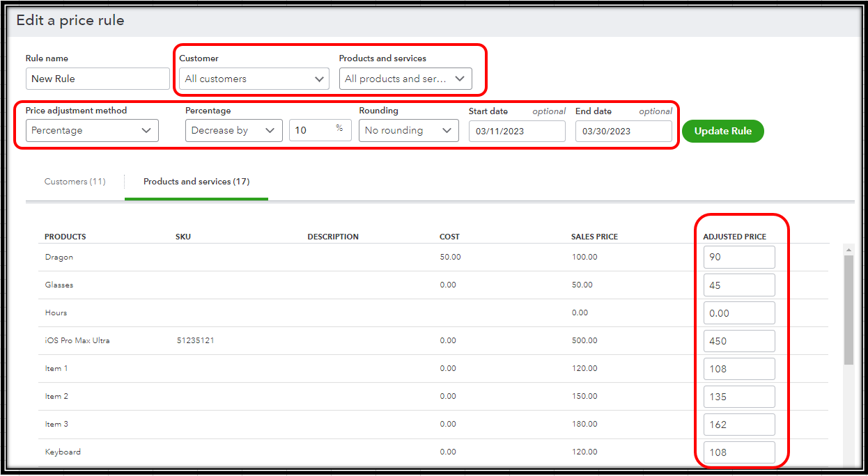Click the Start date field
The image size is (868, 476).
(516, 131)
